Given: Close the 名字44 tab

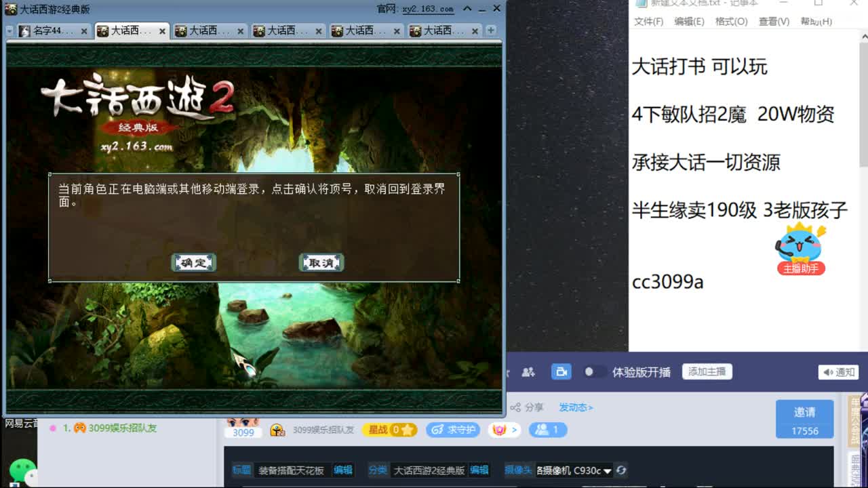Looking at the screenshot, I should [x=84, y=30].
